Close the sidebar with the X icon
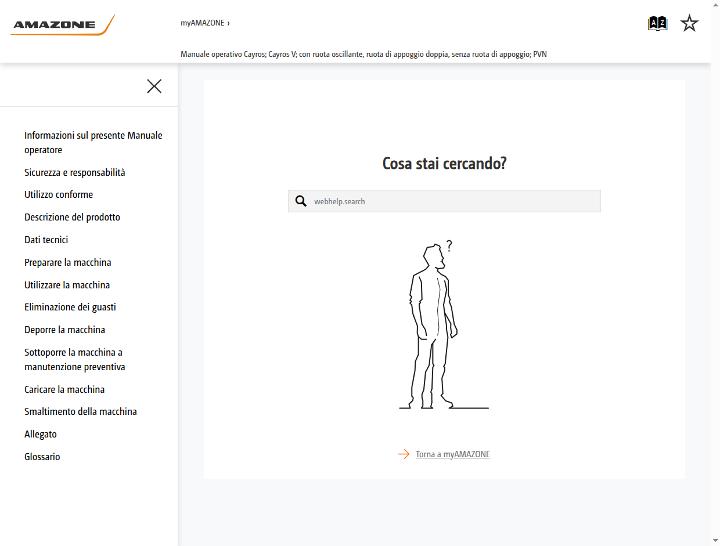The height and width of the screenshot is (546, 720). (154, 86)
